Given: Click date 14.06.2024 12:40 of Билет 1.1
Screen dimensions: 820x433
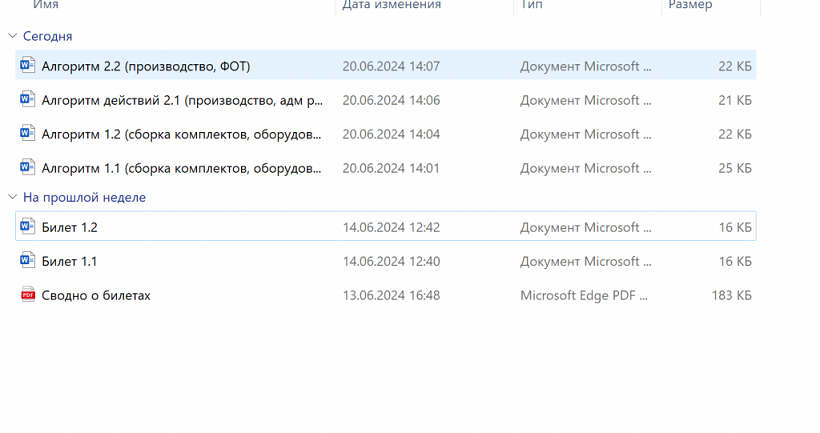Looking at the screenshot, I should pos(391,261).
